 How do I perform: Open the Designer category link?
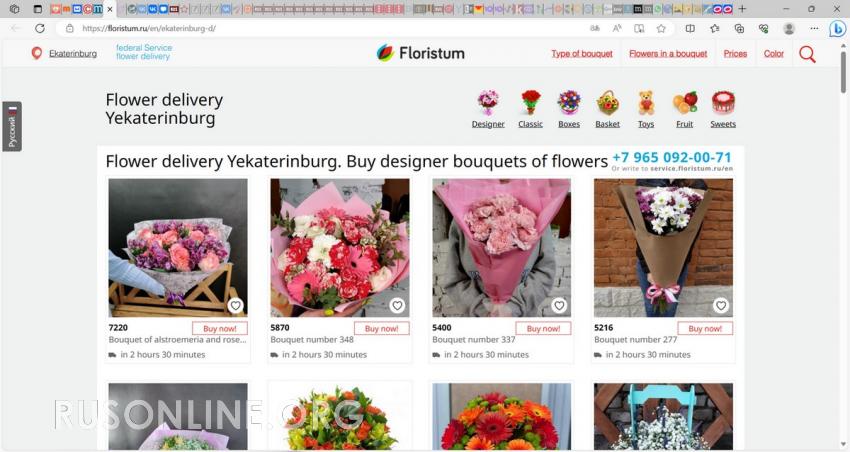tap(488, 124)
